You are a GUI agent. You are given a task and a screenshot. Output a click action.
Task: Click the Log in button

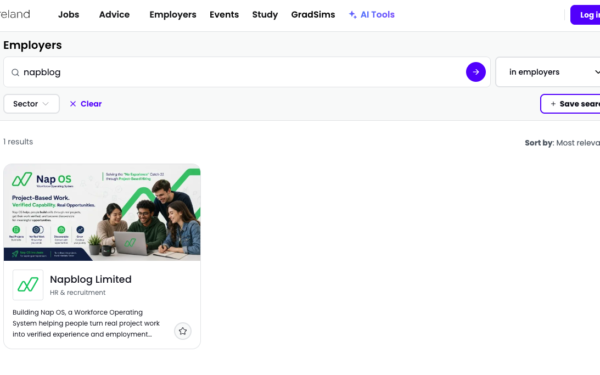pyautogui.click(x=585, y=15)
